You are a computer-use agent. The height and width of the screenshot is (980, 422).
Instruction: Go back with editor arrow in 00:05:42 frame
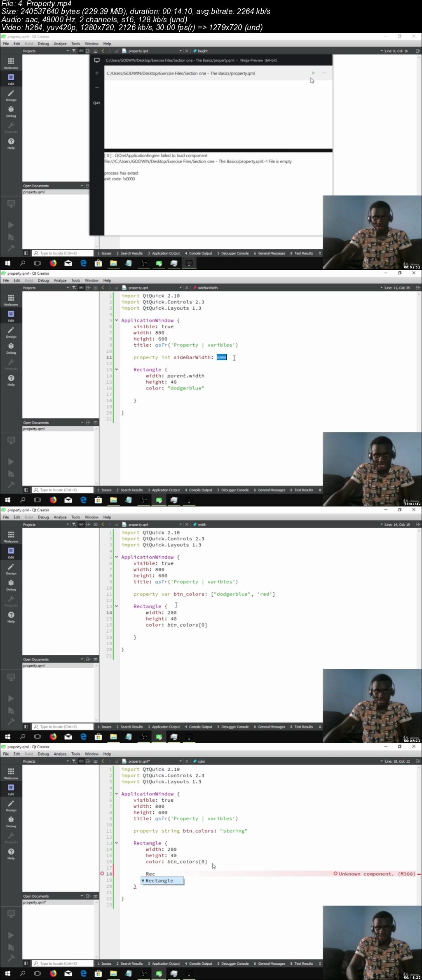coord(103,288)
